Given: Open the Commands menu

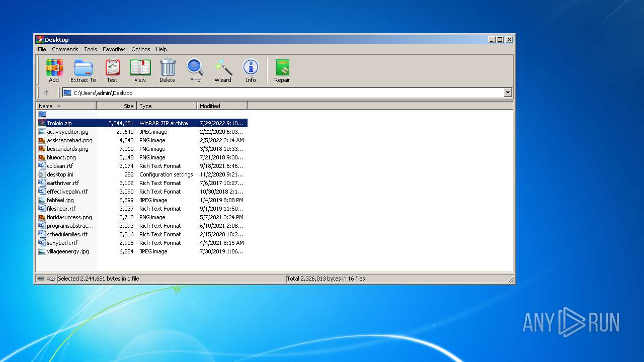Looking at the screenshot, I should click(x=65, y=49).
